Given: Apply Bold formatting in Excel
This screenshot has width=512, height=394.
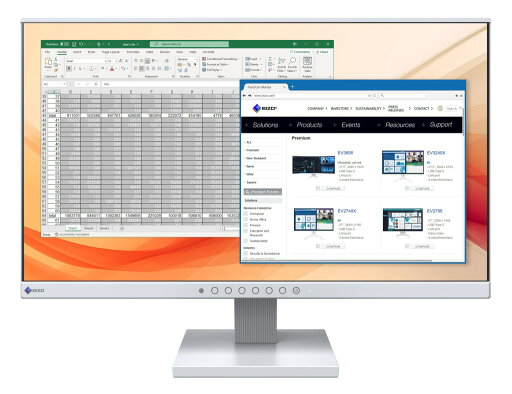Looking at the screenshot, I should pos(69,69).
